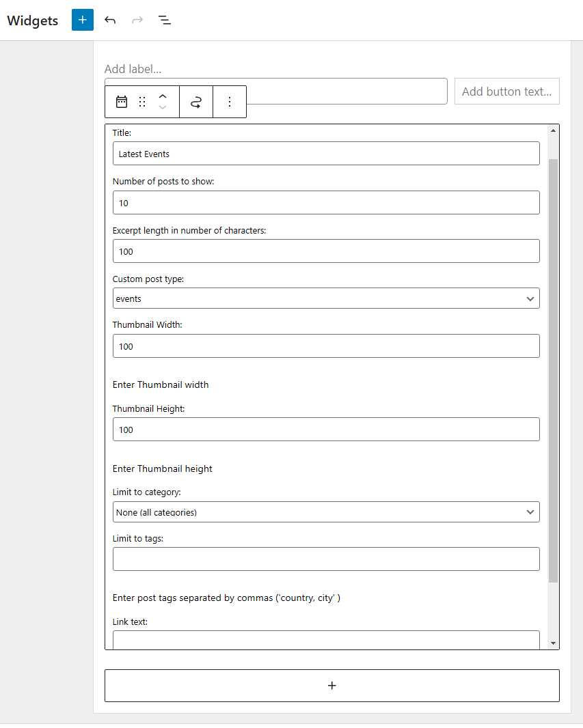This screenshot has width=583, height=728.
Task: Edit Thumbnail Height field
Action: point(326,430)
